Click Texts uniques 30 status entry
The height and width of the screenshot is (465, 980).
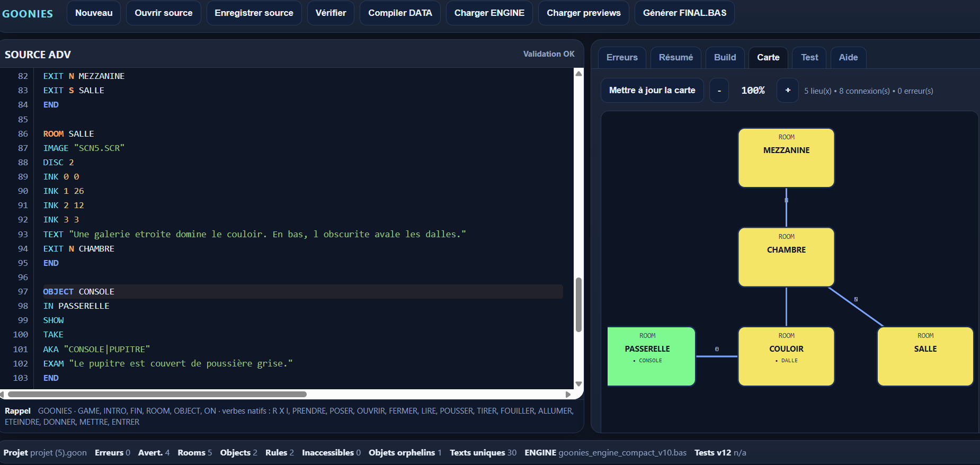[x=483, y=453]
